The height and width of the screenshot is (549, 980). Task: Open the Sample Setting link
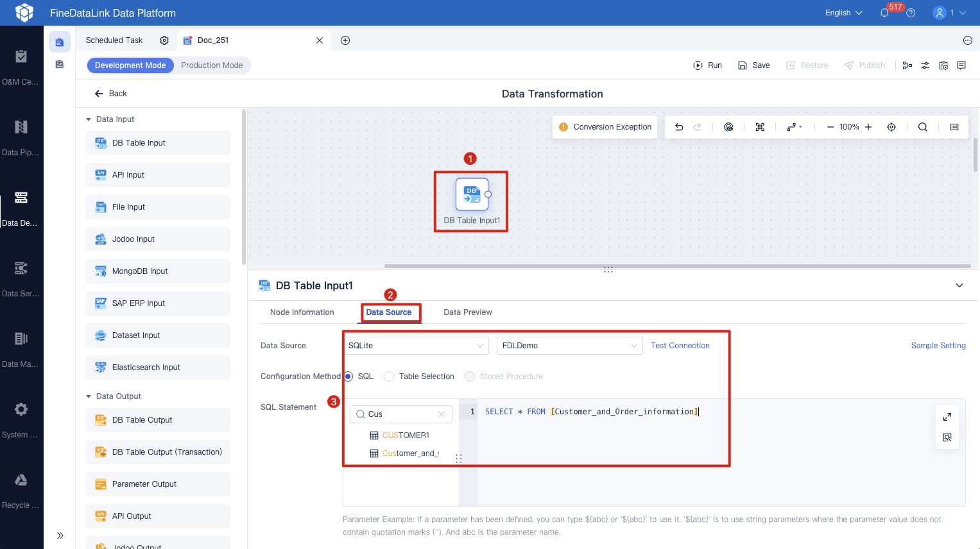938,346
